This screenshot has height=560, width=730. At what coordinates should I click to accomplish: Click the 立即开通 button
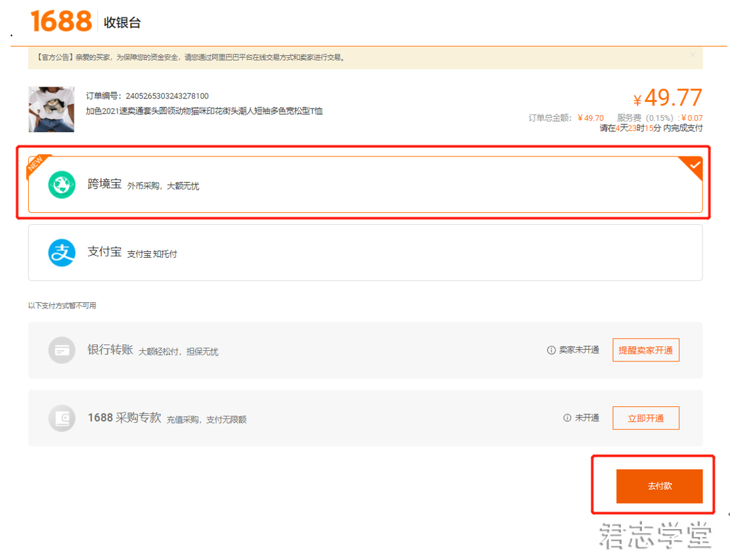646,418
